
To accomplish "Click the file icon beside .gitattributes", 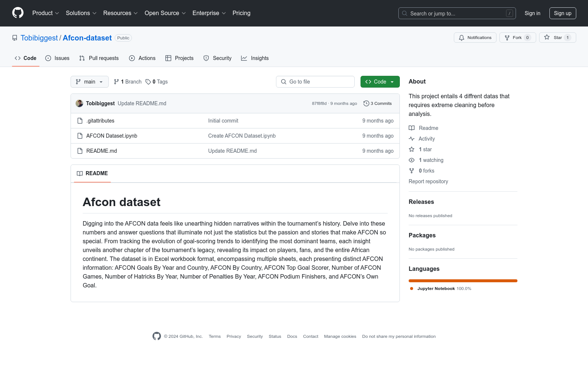I will tap(80, 121).
